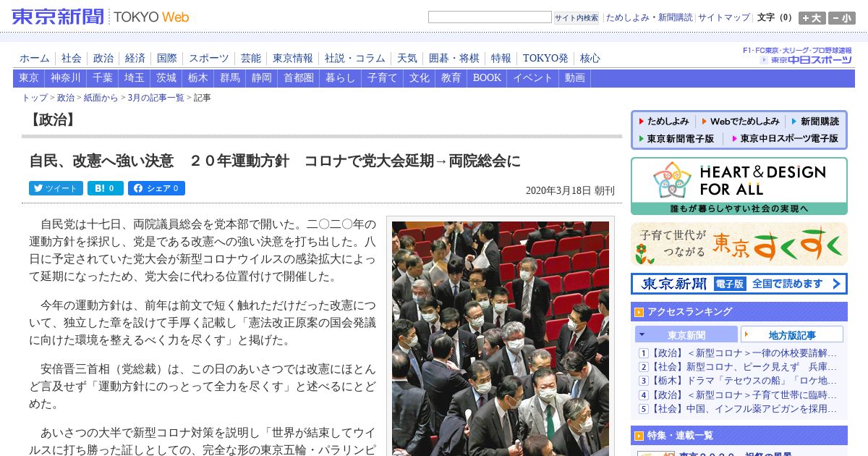Screen dimensions: 868x456
Task: Select the 教育 tab
Action: (451, 78)
